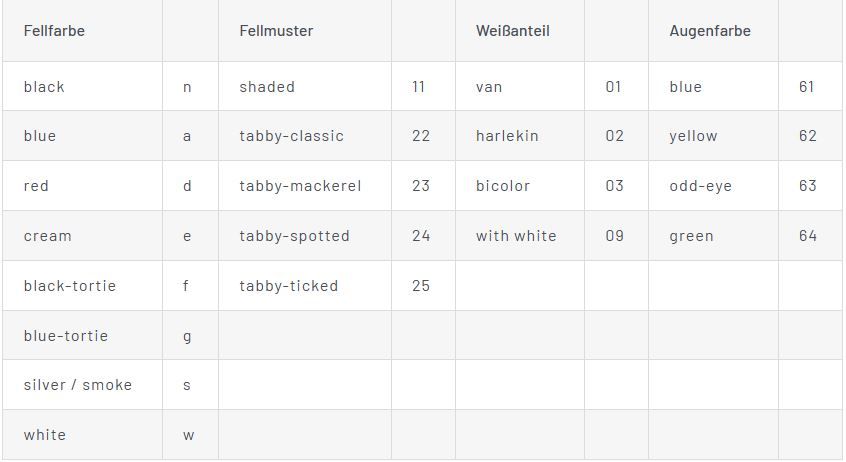This screenshot has height=462, width=846.
Task: Select the tabby-ticked cell
Action: (x=289, y=286)
